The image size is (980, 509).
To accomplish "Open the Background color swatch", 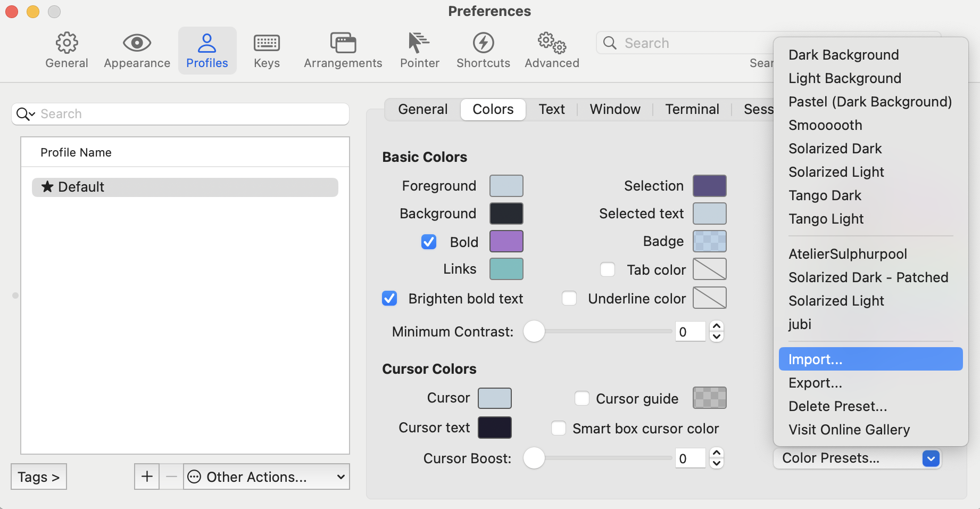I will pos(505,213).
